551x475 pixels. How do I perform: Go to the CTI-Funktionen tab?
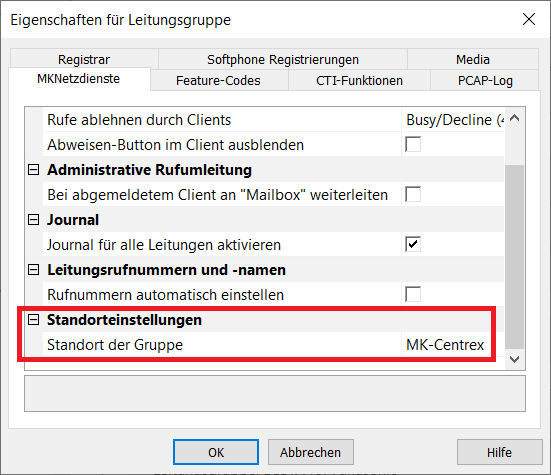[359, 80]
